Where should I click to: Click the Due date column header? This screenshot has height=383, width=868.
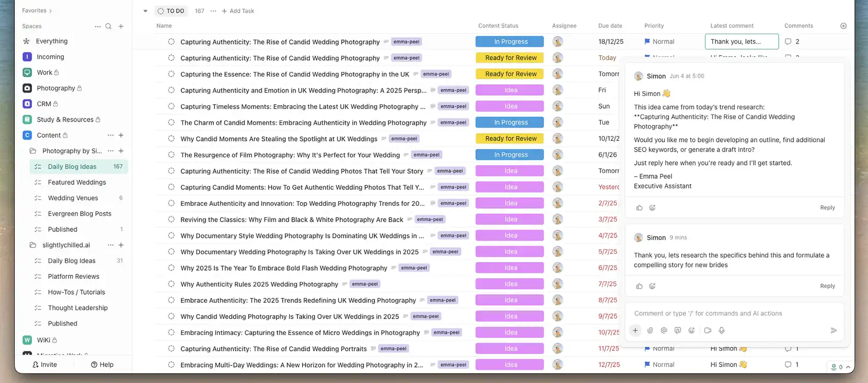click(610, 26)
